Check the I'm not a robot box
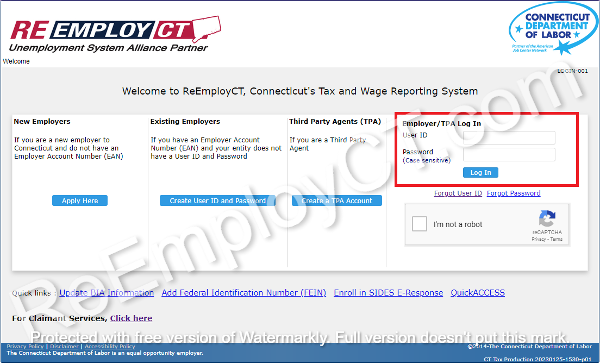Screen dimensions: 600x364 pos(419,223)
